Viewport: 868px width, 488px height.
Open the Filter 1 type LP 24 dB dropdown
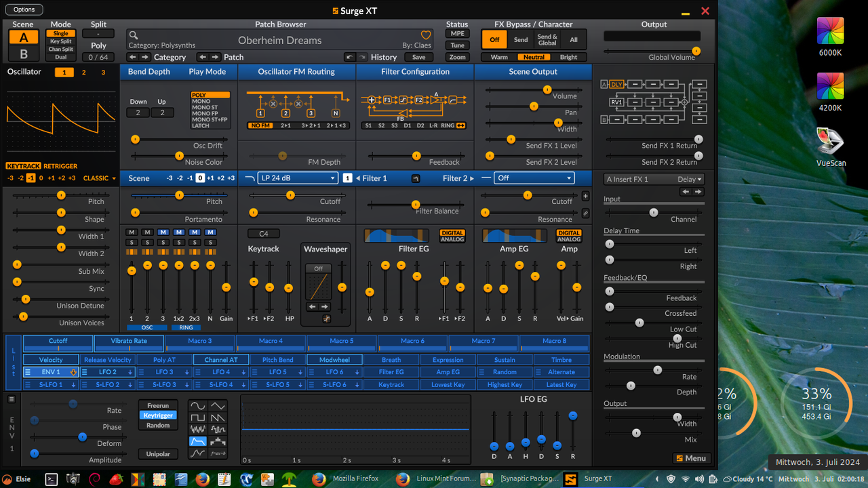(299, 178)
